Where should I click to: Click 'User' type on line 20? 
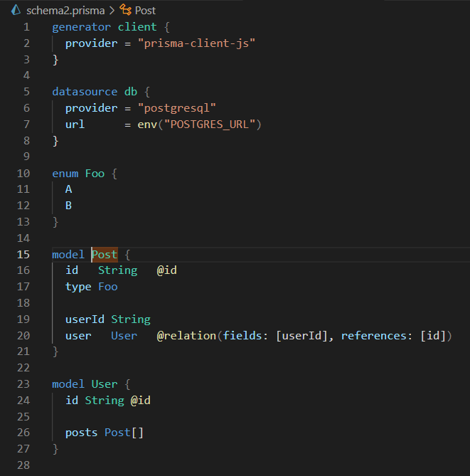pyautogui.click(x=124, y=336)
